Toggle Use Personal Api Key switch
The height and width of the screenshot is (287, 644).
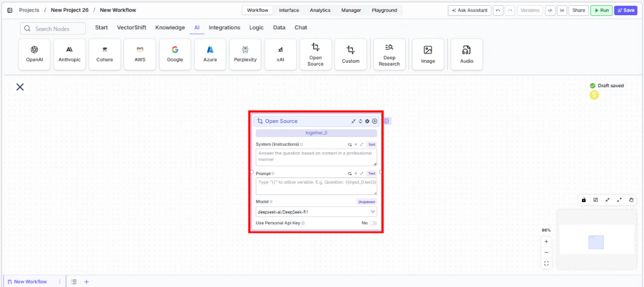[372, 223]
